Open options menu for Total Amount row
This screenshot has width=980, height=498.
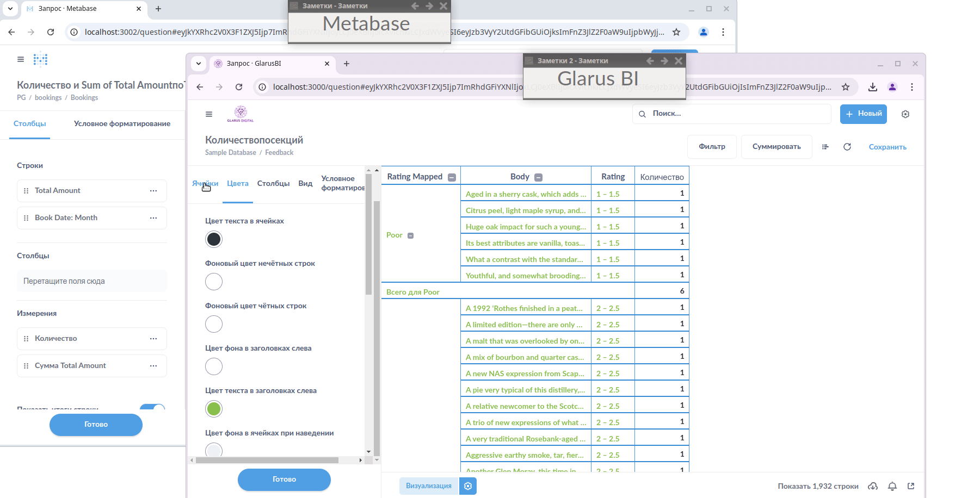point(153,191)
